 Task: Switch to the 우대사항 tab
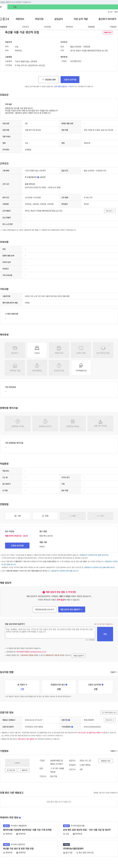click(47, 27)
